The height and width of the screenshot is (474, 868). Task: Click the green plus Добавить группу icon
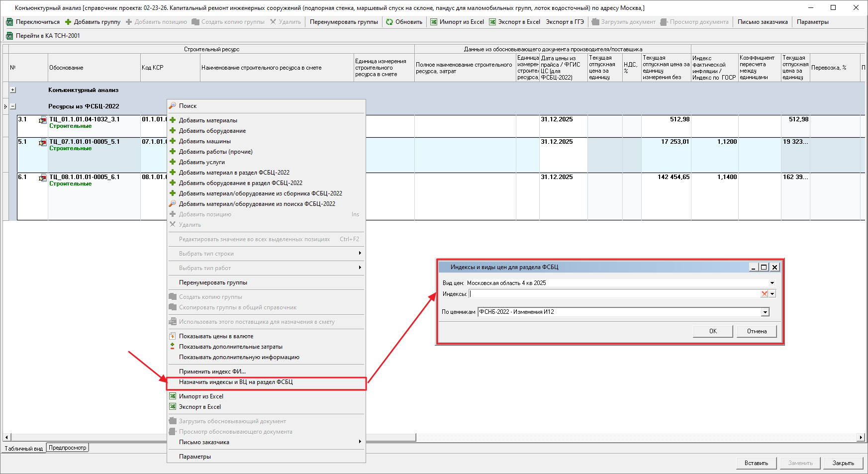coord(68,22)
